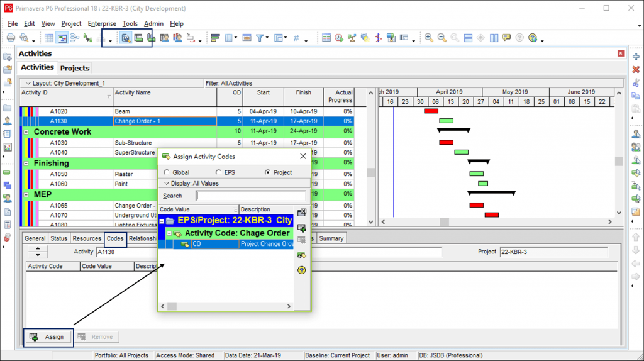This screenshot has width=644, height=361.
Task: Collapse the MEP group
Action: coord(26,195)
